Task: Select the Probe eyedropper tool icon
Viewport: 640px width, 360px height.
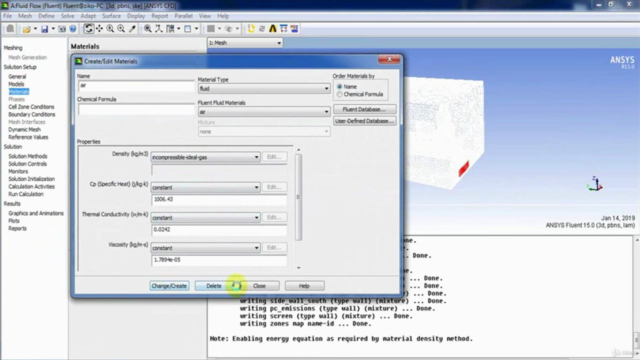Action: (x=132, y=29)
